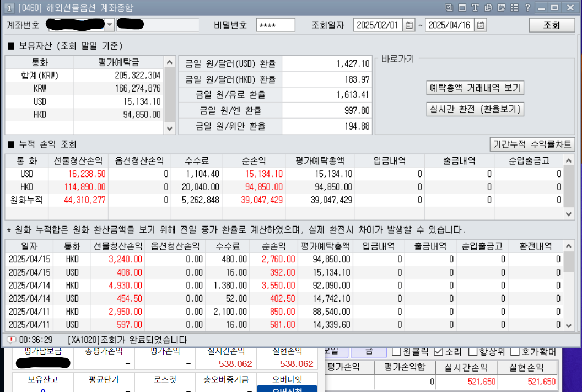Select HKD exchange rate value 183.97
Image resolution: width=582 pixels, height=392 pixels.
coord(357,79)
